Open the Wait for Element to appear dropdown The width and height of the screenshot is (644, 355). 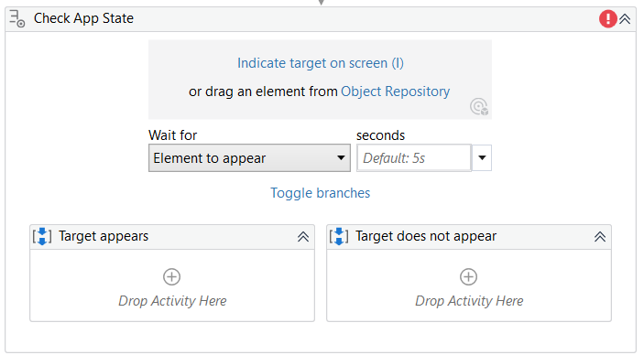(249, 158)
